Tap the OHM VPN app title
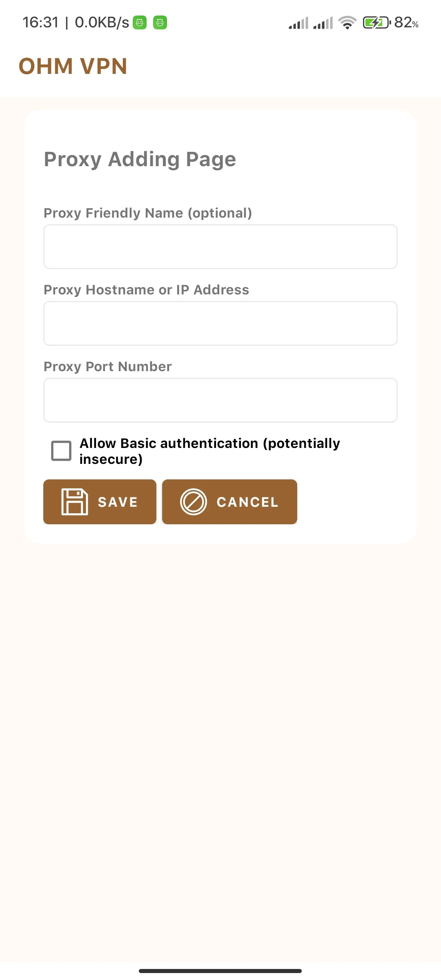 click(x=73, y=66)
